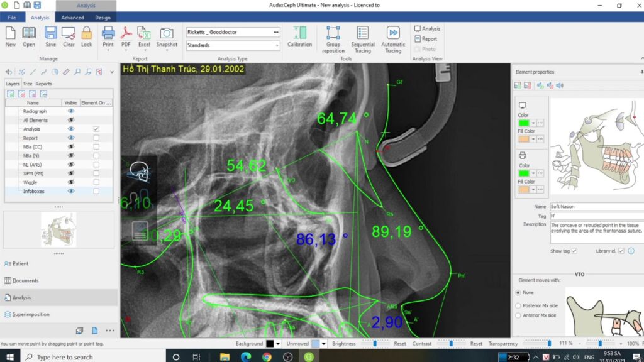
Task: Click the green screen Color swatch
Action: click(523, 123)
